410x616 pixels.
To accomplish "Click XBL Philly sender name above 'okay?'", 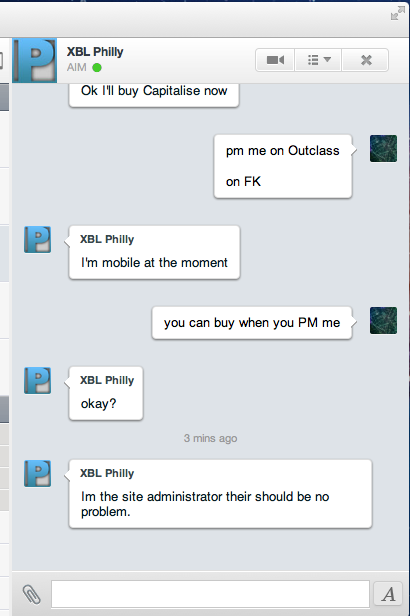I will coord(107,380).
